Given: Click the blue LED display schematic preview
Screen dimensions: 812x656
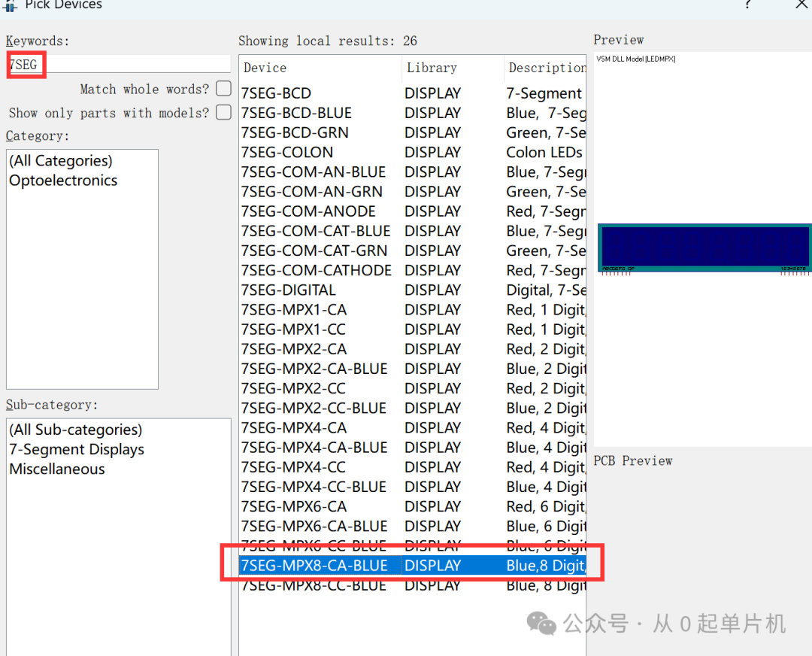Looking at the screenshot, I should pyautogui.click(x=704, y=248).
